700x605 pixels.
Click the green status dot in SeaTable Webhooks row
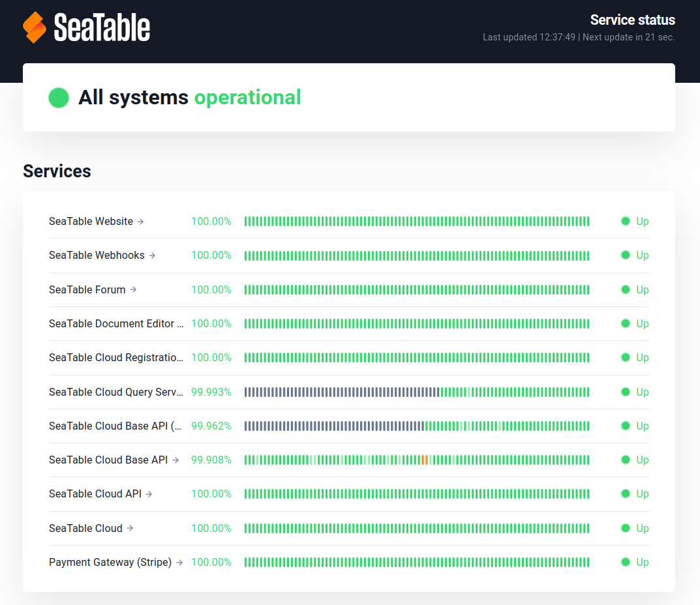626,255
